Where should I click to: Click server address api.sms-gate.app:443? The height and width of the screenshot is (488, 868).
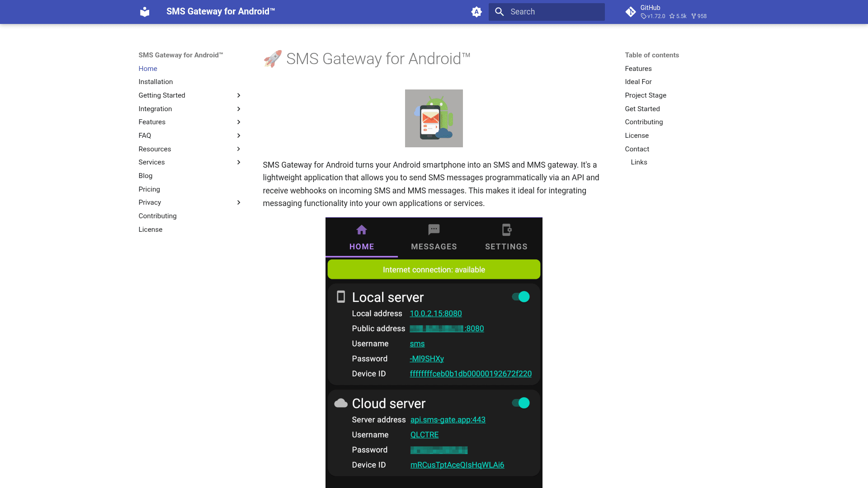[448, 420]
